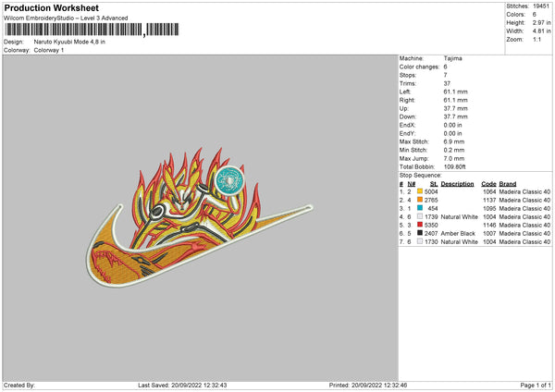This screenshot has height=392, width=555.
Task: Click the EndY value '0.00 in'
Action: 452,134
